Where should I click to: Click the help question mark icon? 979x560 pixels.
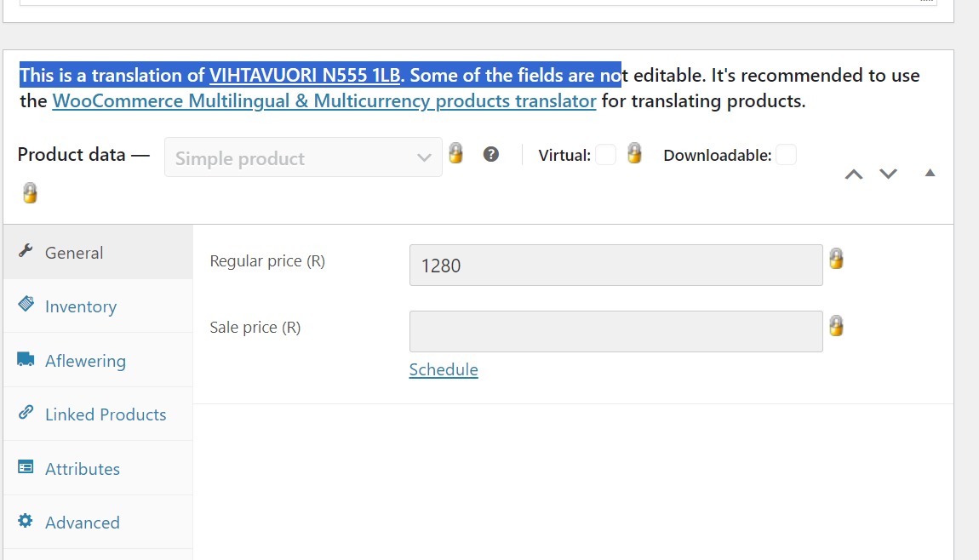491,154
